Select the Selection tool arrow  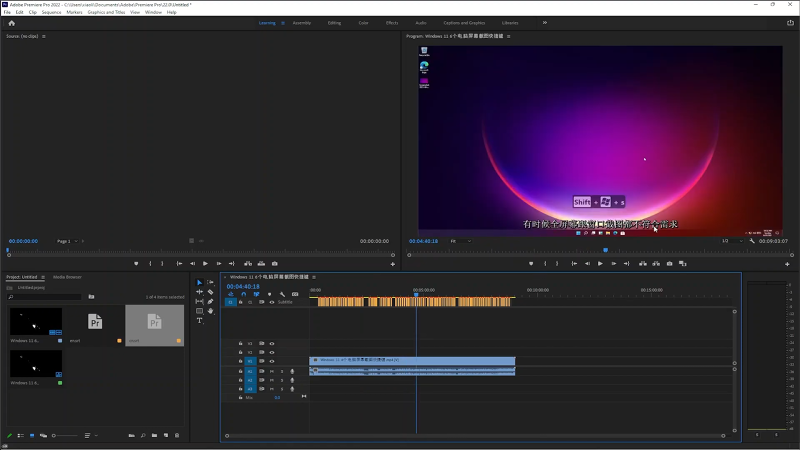[x=199, y=282]
